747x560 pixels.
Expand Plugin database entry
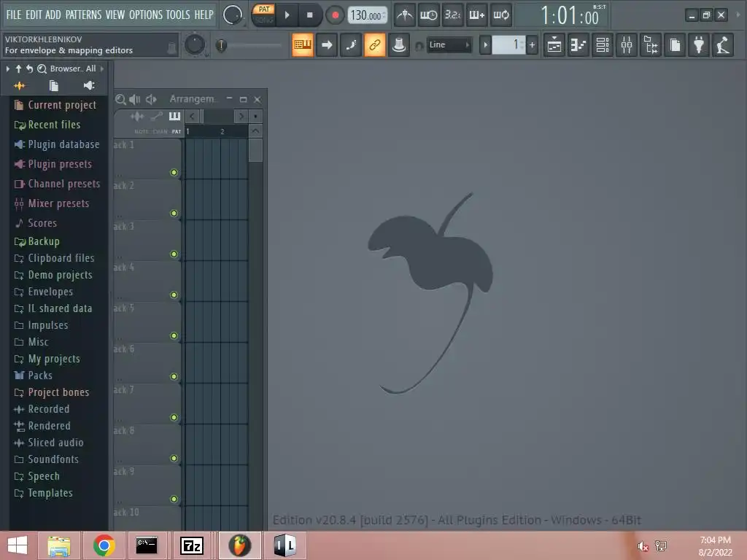click(x=57, y=144)
